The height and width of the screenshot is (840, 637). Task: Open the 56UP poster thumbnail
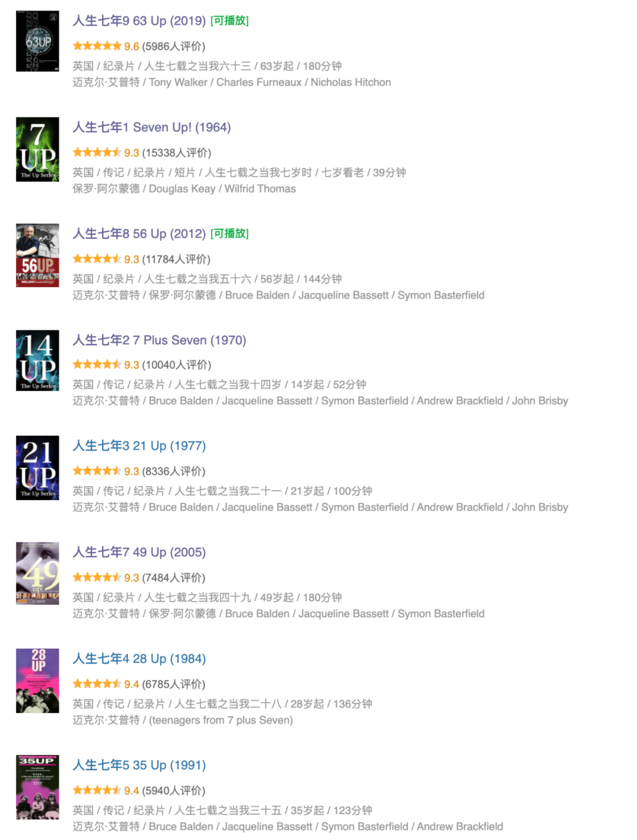tap(37, 255)
